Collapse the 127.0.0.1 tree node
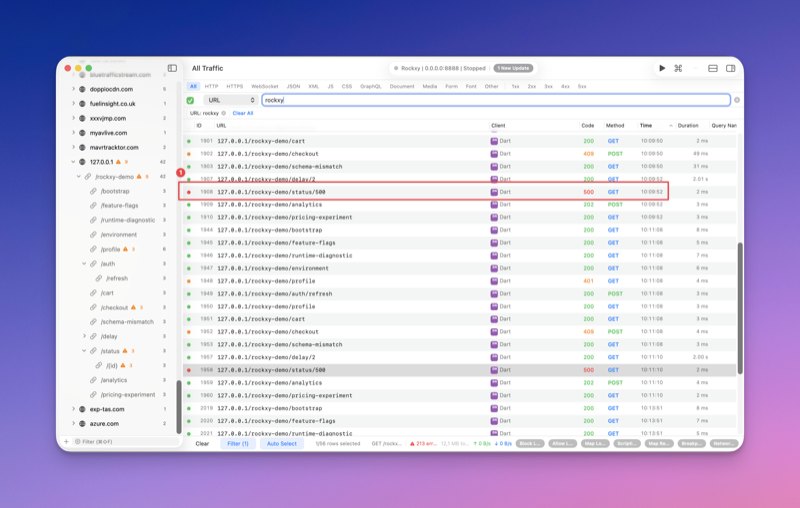The height and width of the screenshot is (508, 800). pos(73,162)
